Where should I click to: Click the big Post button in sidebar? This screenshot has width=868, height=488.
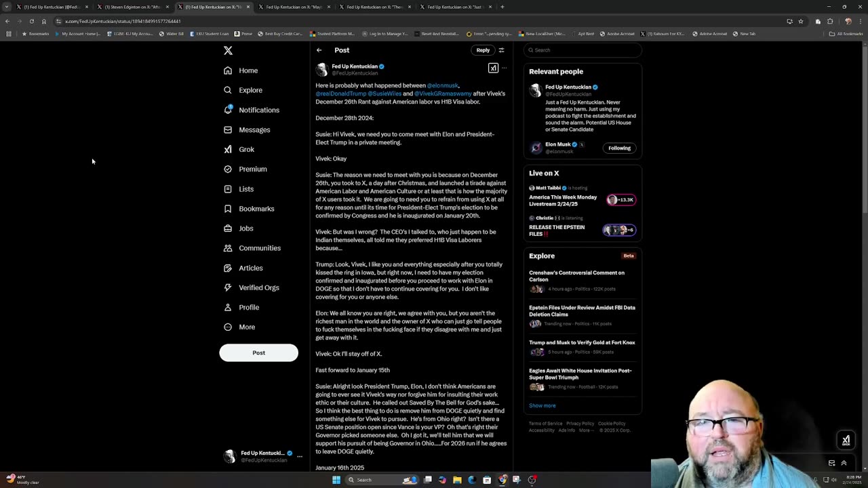coord(258,352)
